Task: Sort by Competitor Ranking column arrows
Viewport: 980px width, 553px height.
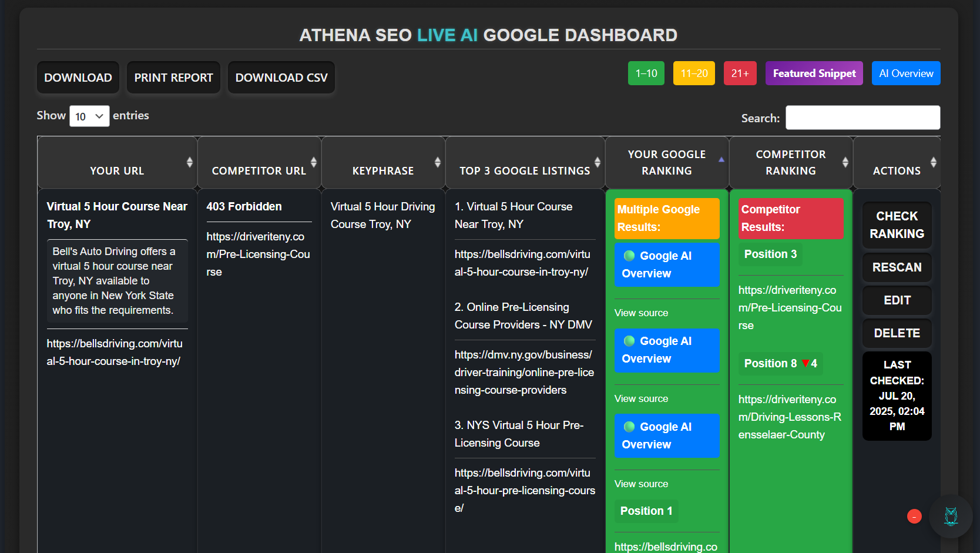Action: [x=845, y=162]
